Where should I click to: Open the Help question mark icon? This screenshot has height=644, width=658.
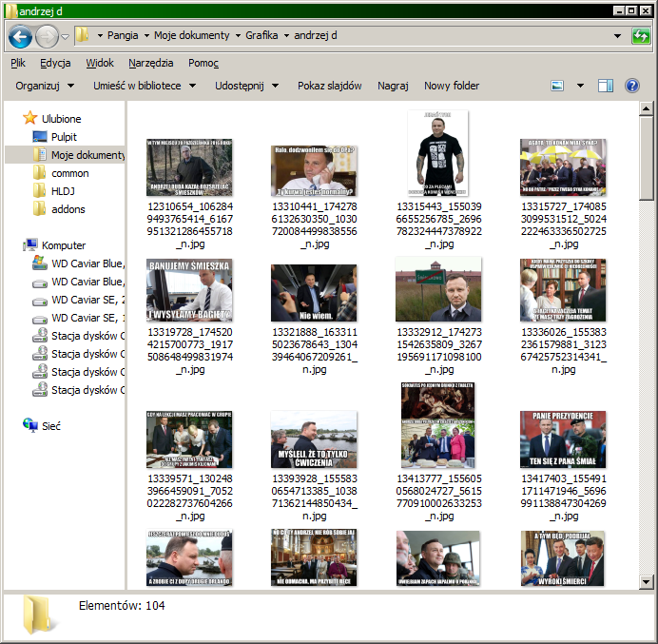pos(631,86)
